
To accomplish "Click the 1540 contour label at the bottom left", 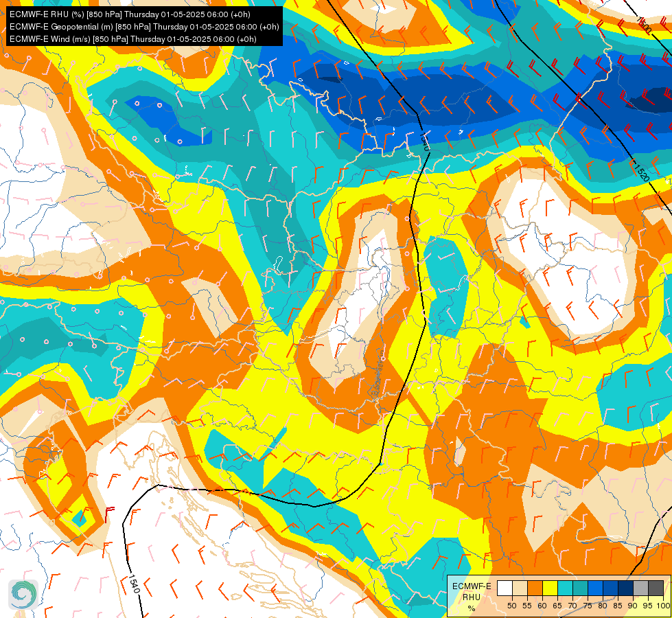I will (134, 584).
